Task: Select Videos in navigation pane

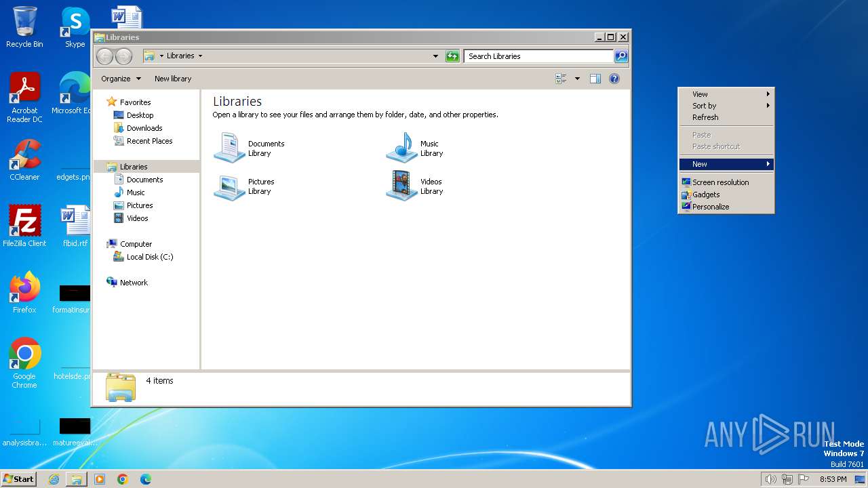Action: click(x=137, y=218)
